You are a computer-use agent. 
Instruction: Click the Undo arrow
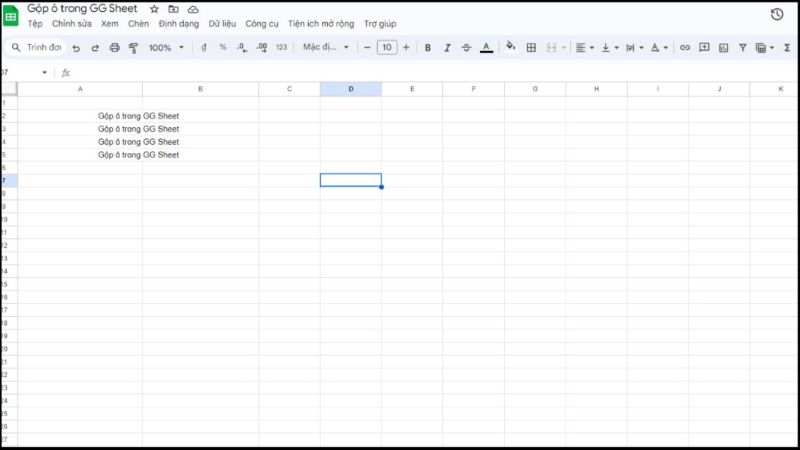point(76,47)
